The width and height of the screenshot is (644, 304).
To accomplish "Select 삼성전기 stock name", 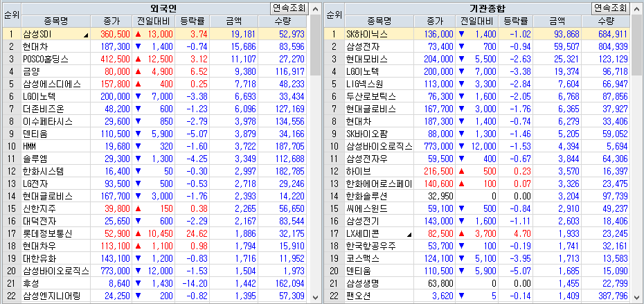I will tap(363, 222).
